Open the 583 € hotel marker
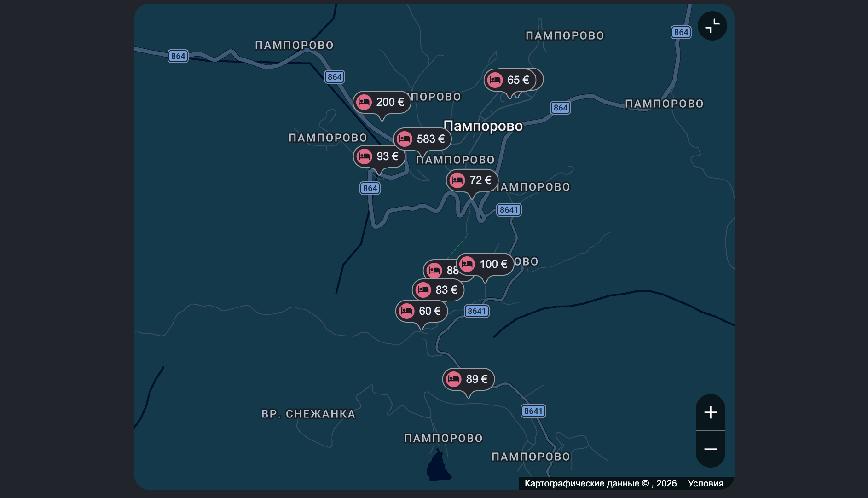The width and height of the screenshot is (868, 498). (422, 139)
